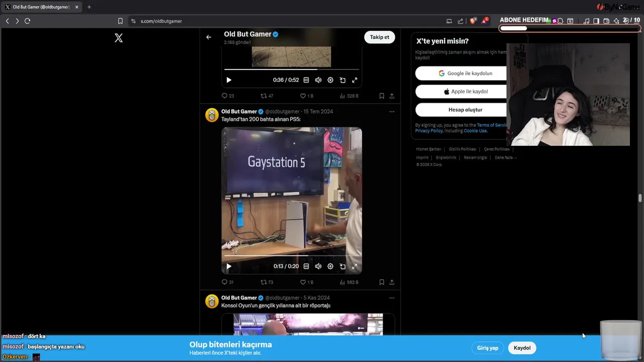Reload the x.com page
This screenshot has height=362, width=644.
pos(28,21)
